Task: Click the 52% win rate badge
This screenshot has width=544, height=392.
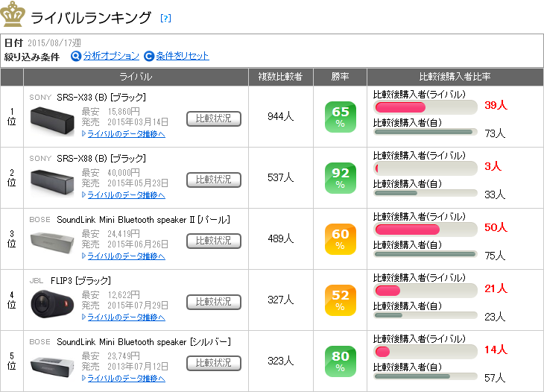Action: (340, 300)
